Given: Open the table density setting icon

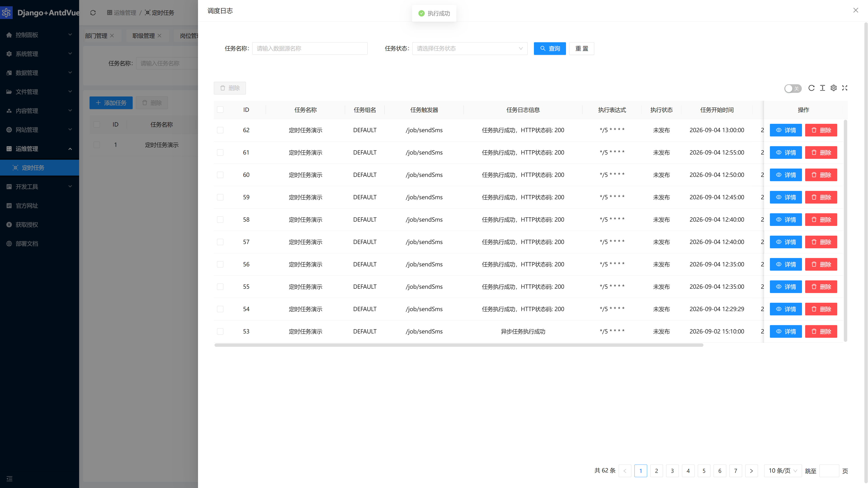Looking at the screenshot, I should [823, 88].
